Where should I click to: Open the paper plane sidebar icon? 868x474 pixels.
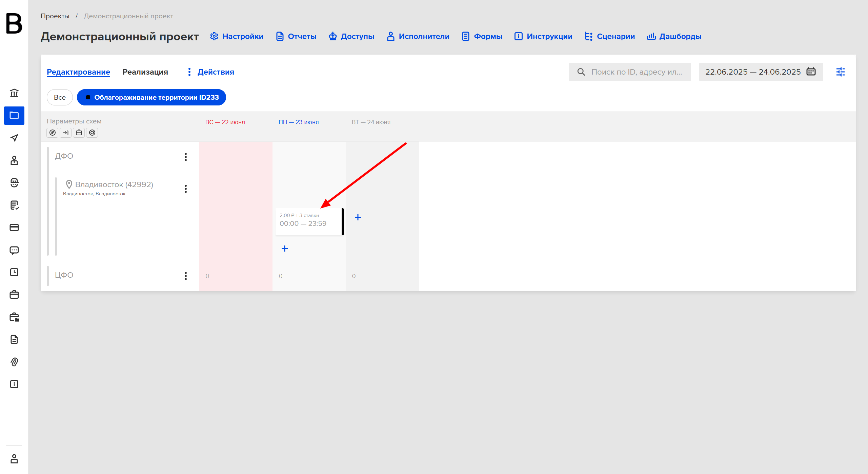[x=14, y=138]
